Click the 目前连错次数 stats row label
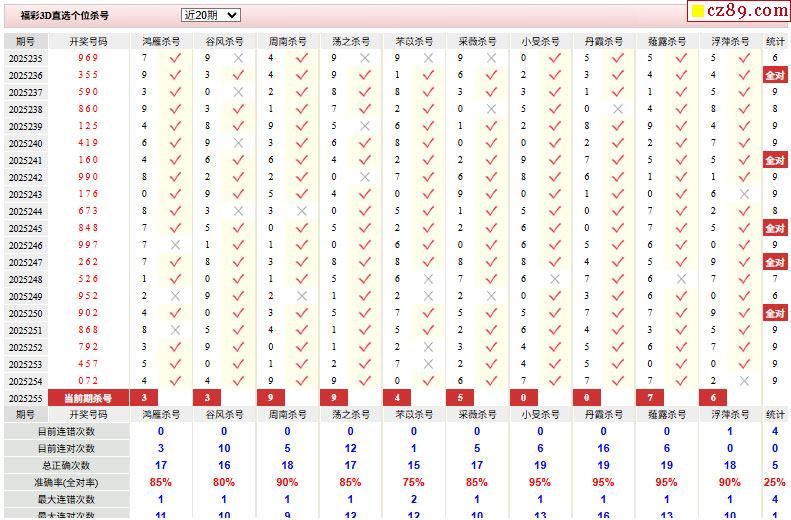Viewport: 791px width, 520px height. point(67,432)
